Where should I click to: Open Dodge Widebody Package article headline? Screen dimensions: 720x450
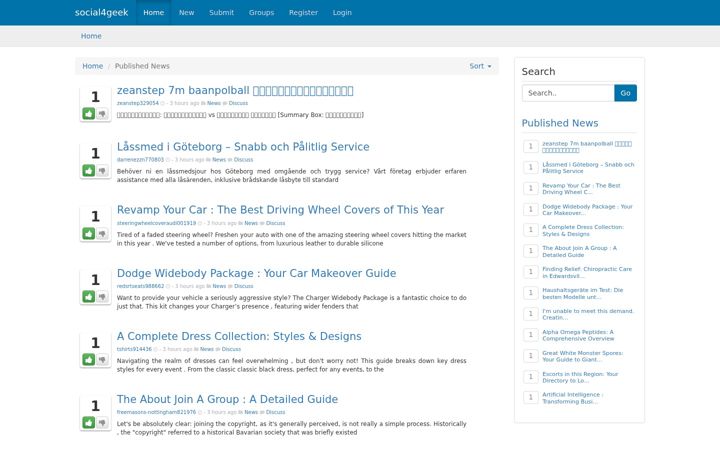click(x=256, y=273)
